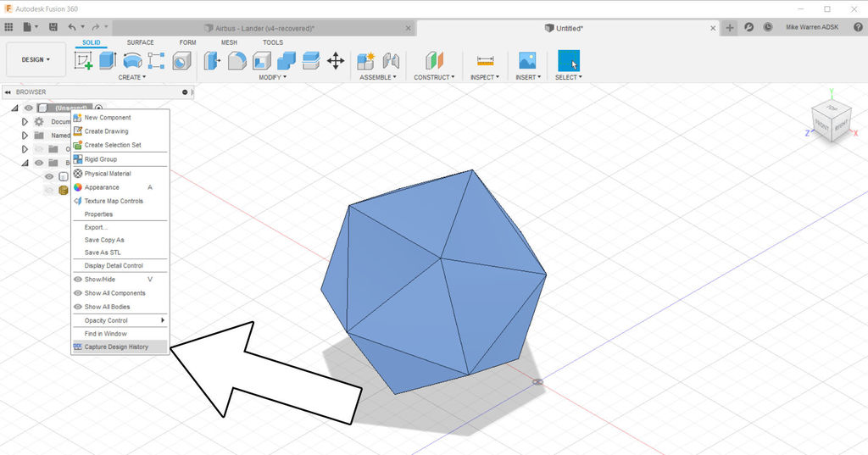Switch to the FORM ribbon tab
Viewport: 868px width, 455px height.
[187, 42]
